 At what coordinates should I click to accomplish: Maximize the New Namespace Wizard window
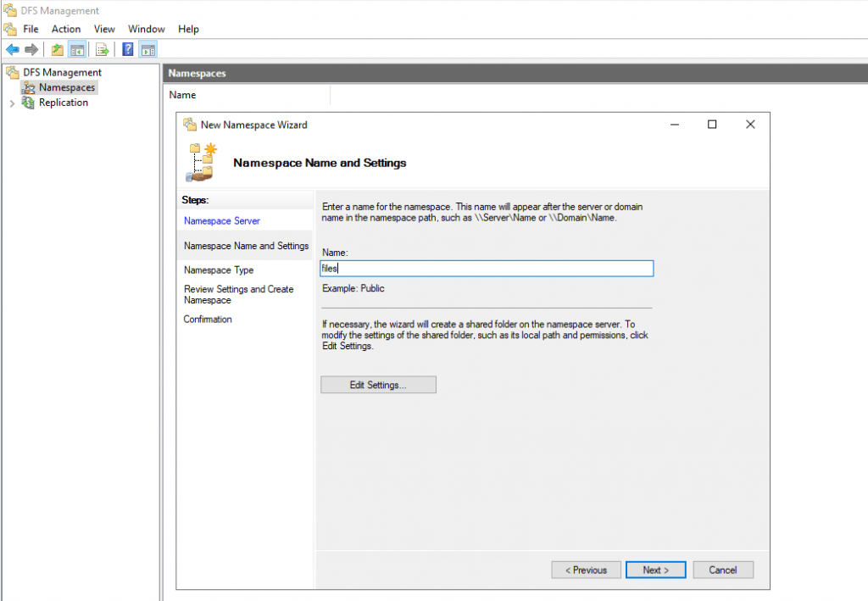(x=712, y=125)
